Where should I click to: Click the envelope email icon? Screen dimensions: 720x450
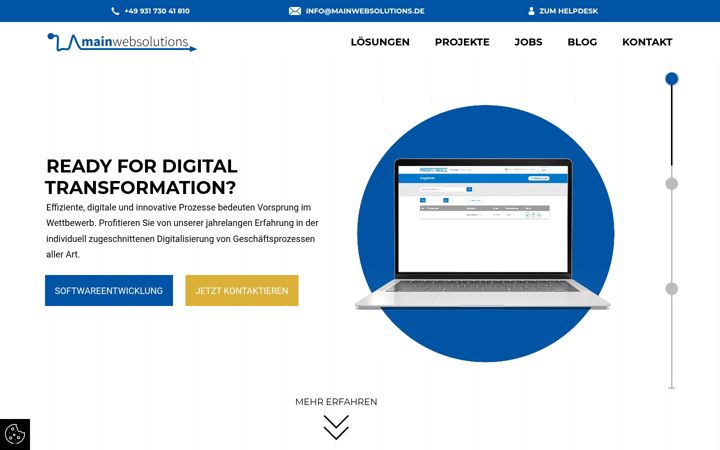point(295,11)
